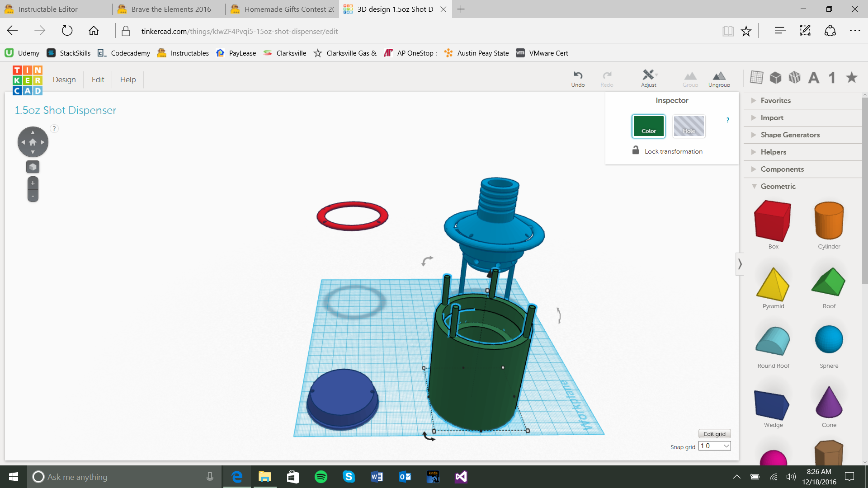Open the Design menu
Image resolution: width=868 pixels, height=488 pixels.
pos(64,80)
